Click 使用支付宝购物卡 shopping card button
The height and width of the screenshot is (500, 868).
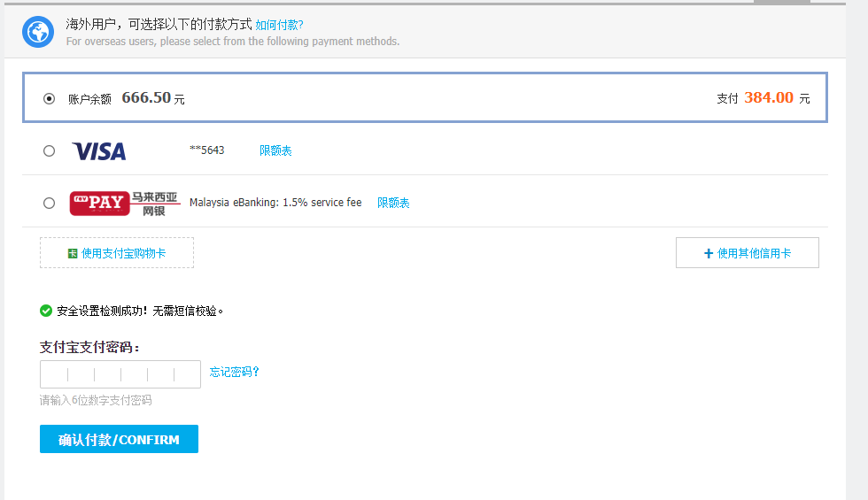(117, 253)
